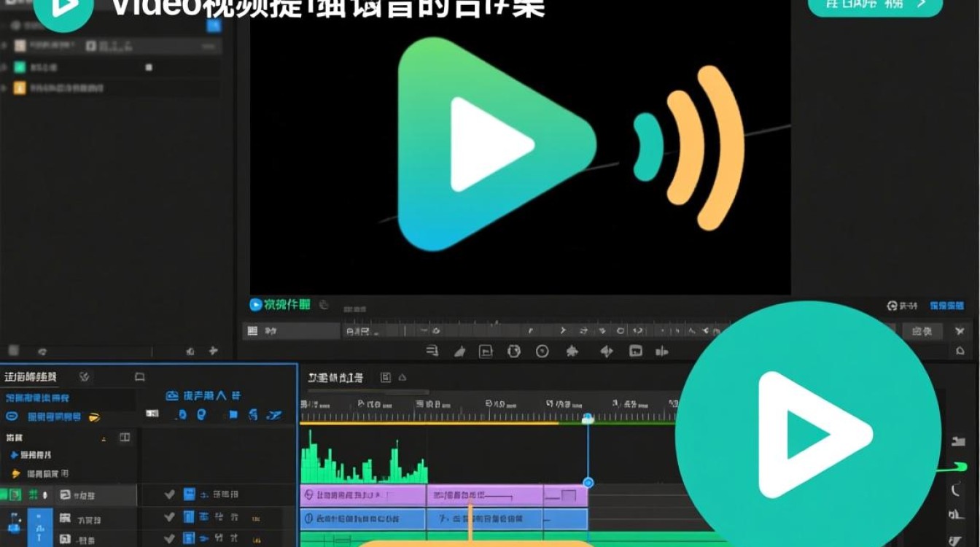The image size is (980, 547).
Task: Select the eraser-shaped tool under the preview
Action: coord(459,352)
